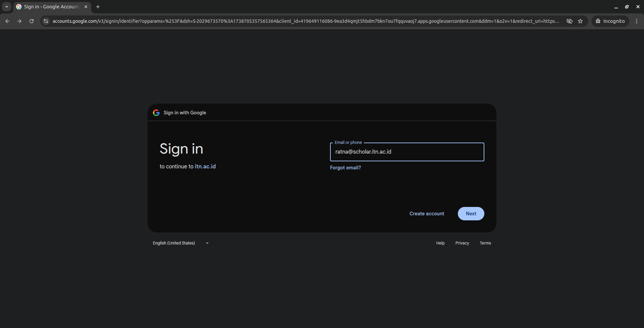Open the itn.ac.id link
644x328 pixels.
coord(205,166)
